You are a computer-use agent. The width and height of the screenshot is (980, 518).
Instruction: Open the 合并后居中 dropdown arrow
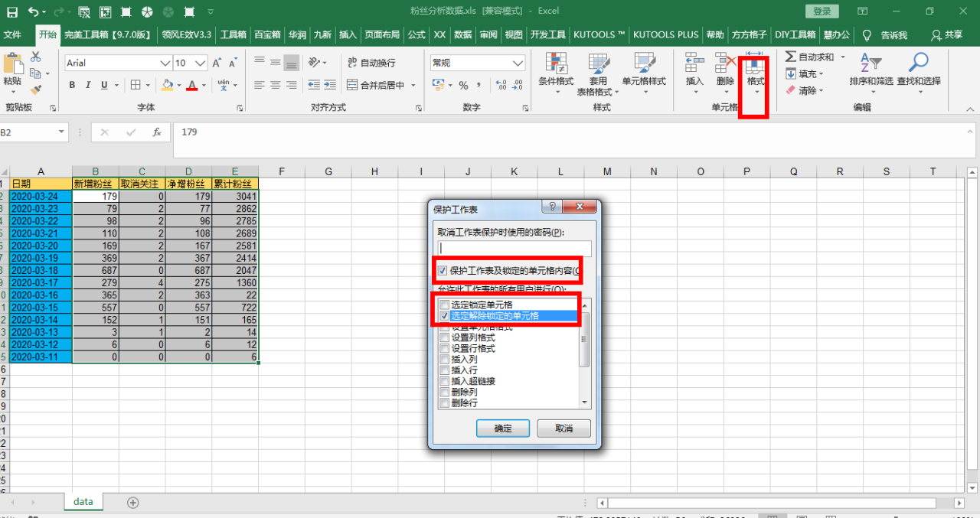pyautogui.click(x=413, y=85)
